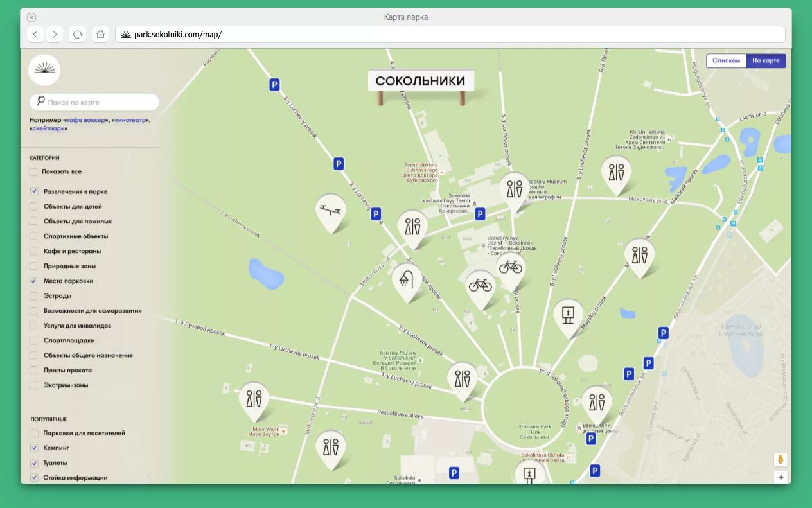
Task: Close the browser window
Action: coord(31,17)
